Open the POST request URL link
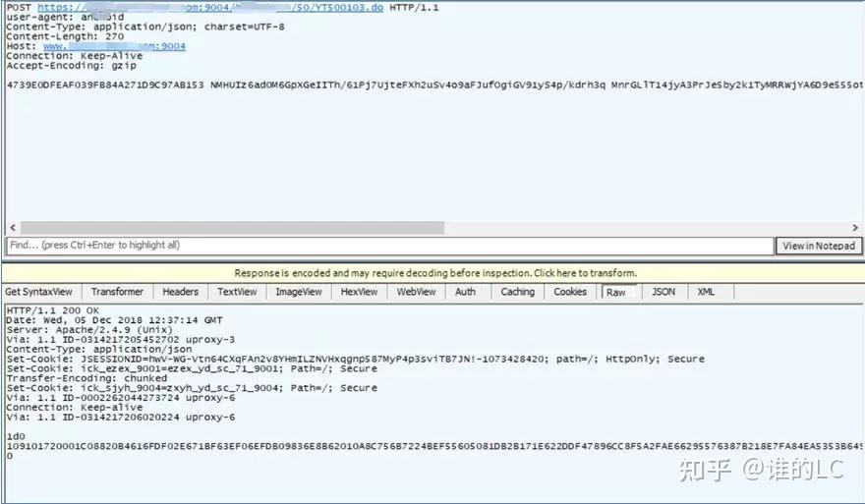 (x=210, y=8)
